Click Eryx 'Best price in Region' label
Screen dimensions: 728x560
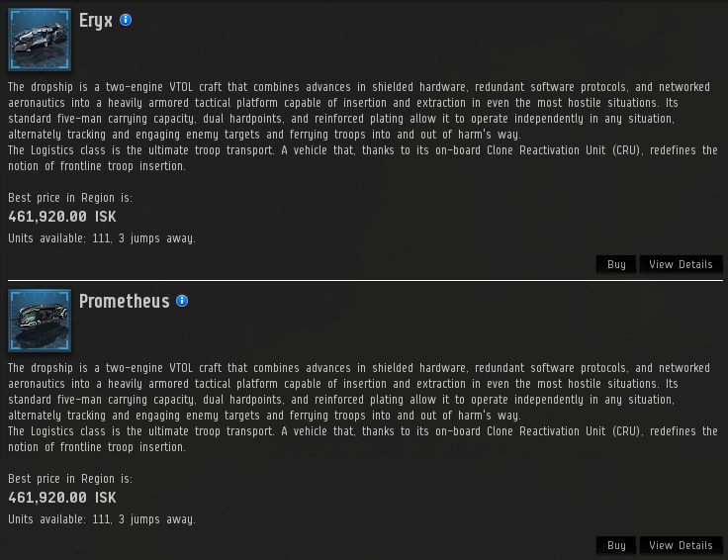pos(70,198)
